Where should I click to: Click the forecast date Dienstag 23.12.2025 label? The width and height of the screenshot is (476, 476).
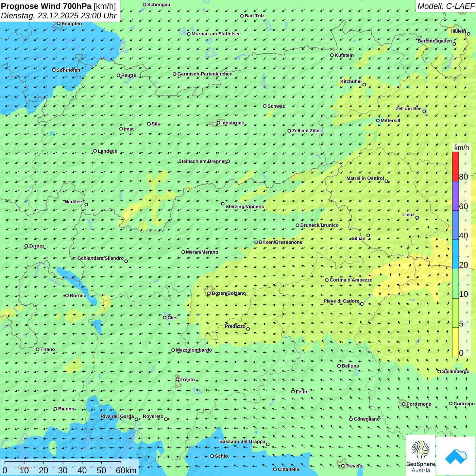point(58,16)
